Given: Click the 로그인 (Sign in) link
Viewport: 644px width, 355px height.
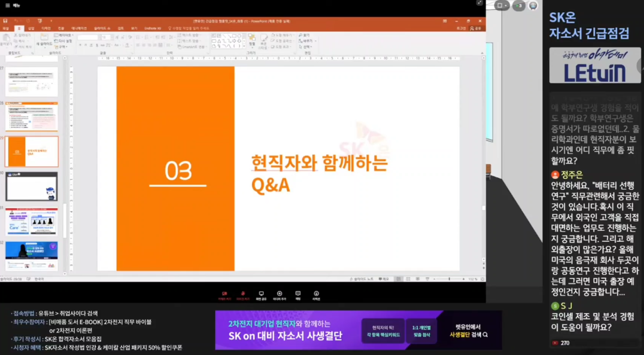Looking at the screenshot, I should [461, 28].
